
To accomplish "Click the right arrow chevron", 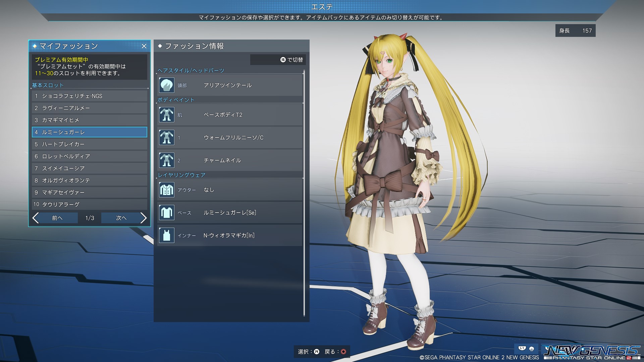I will 144,218.
